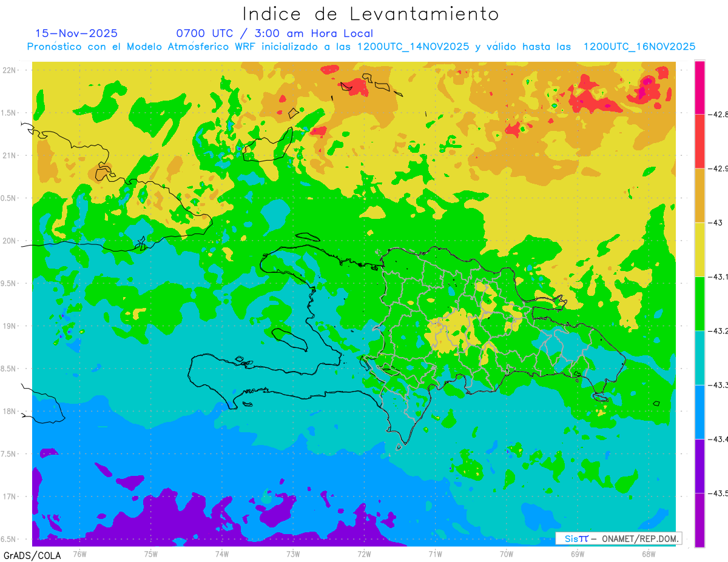Click the '-43' color bar value

coord(715,222)
